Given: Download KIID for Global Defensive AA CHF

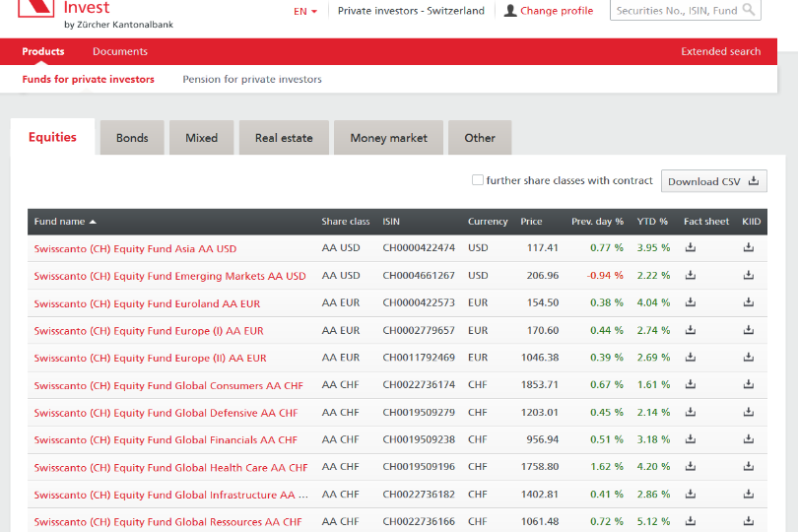Looking at the screenshot, I should point(748,412).
